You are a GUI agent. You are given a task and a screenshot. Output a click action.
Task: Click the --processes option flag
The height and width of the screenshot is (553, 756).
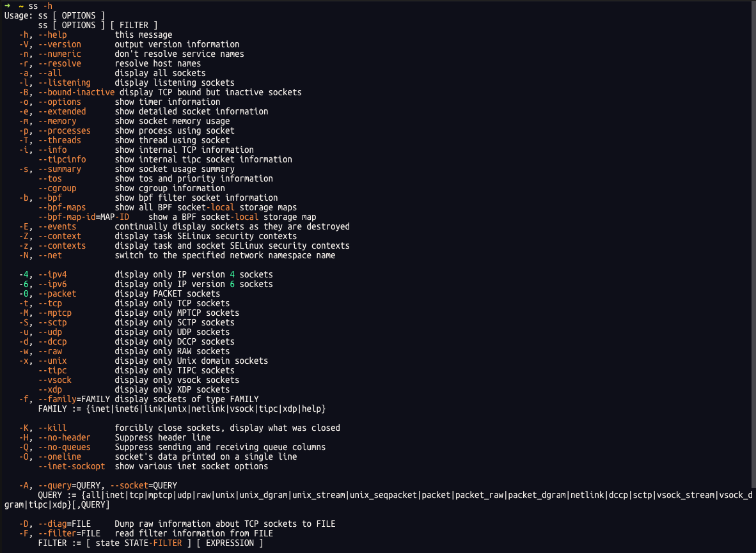(x=64, y=130)
